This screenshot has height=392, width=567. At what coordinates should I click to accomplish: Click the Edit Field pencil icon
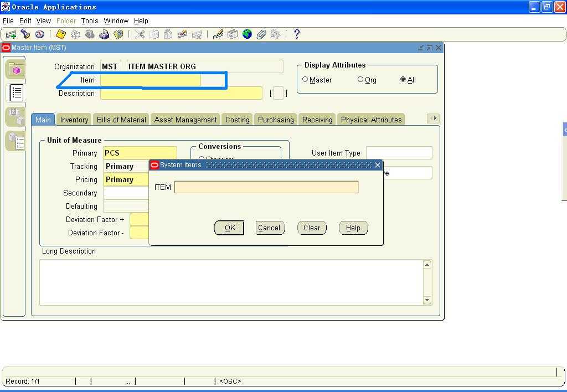tap(218, 34)
